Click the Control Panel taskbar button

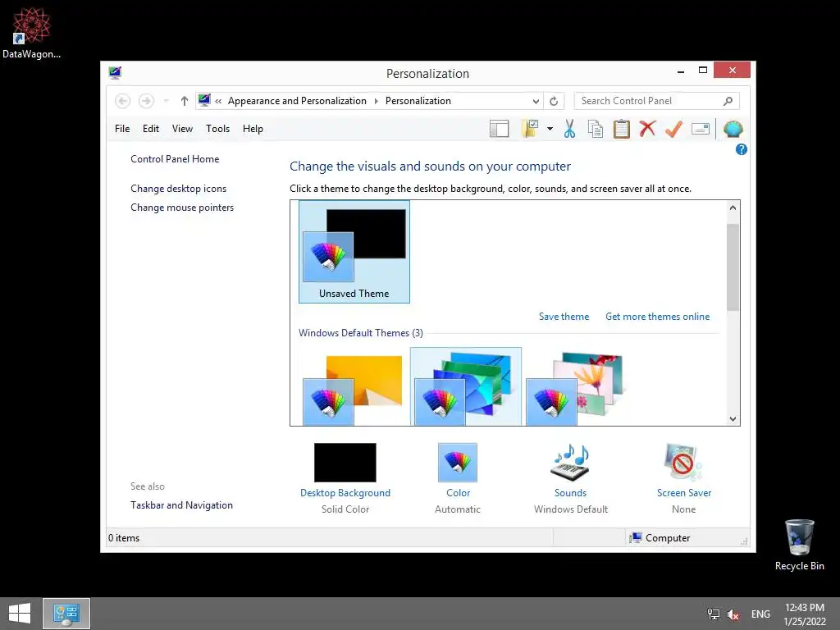point(66,614)
